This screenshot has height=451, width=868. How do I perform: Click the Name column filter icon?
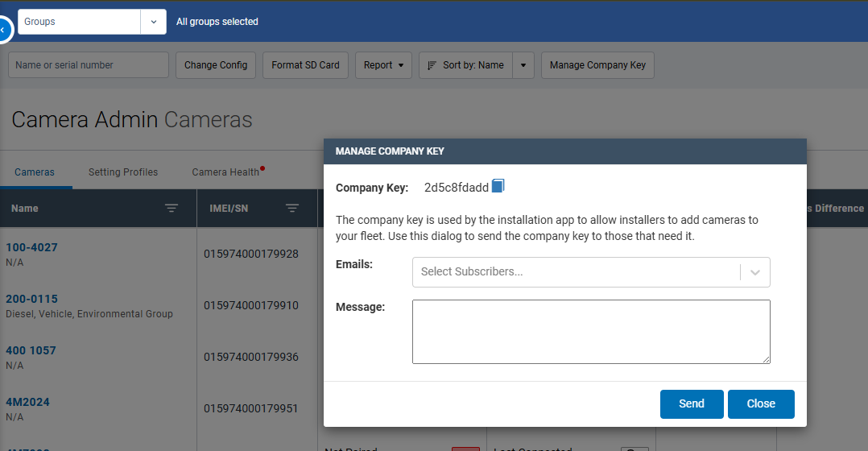coord(172,209)
